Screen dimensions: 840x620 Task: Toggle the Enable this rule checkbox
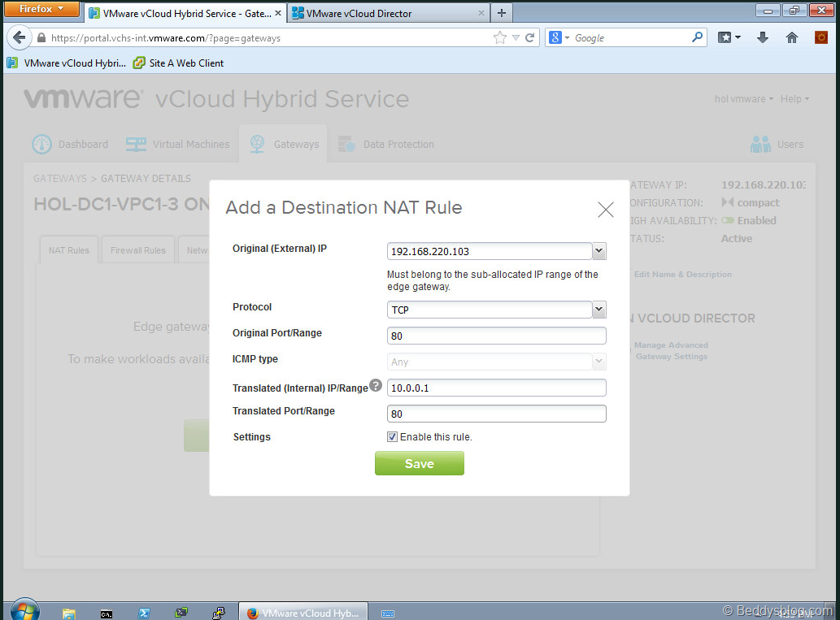point(392,437)
